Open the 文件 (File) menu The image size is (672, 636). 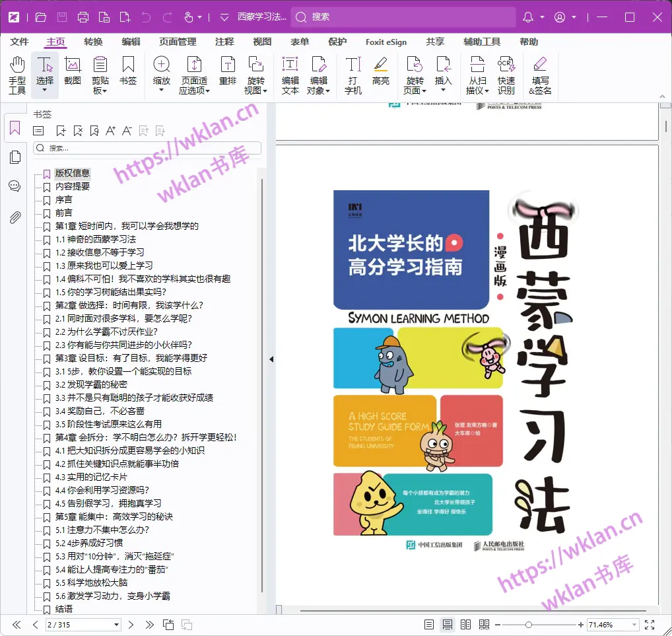[19, 41]
